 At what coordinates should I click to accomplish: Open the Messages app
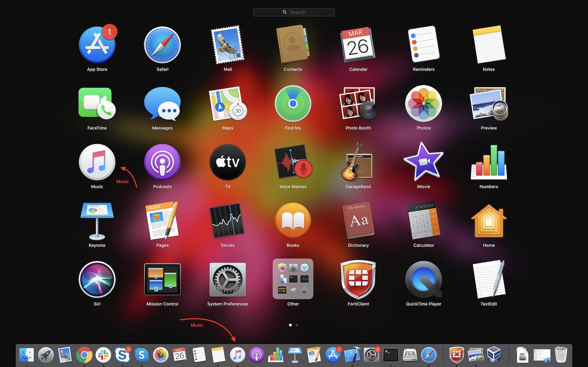162,104
